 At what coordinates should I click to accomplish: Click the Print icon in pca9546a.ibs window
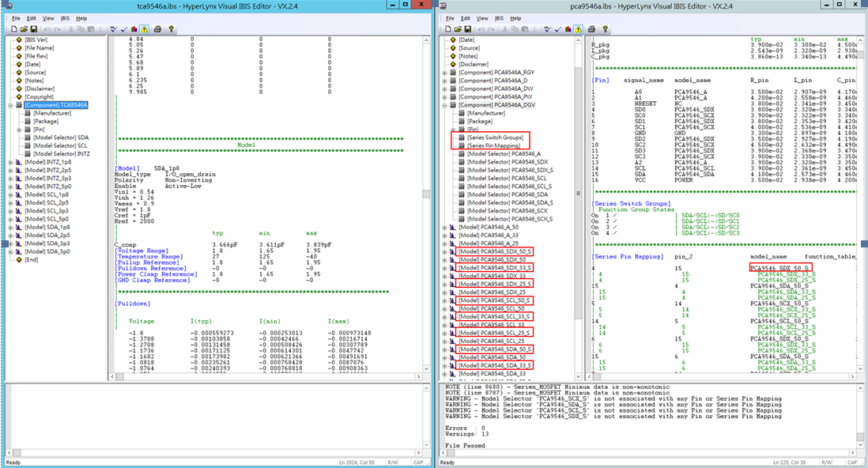592,29
